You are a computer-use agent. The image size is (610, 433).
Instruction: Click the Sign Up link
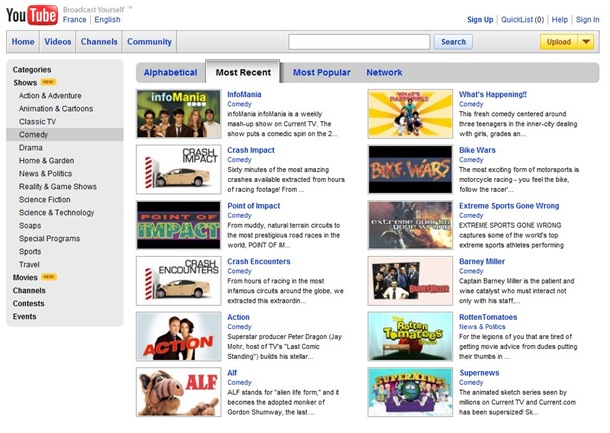tap(480, 19)
